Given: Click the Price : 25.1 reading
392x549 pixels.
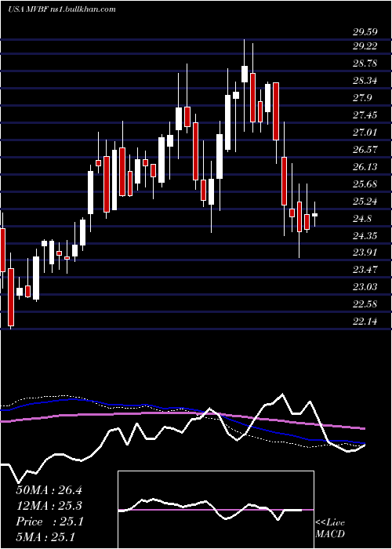Looking at the screenshot, I should (x=49, y=522).
